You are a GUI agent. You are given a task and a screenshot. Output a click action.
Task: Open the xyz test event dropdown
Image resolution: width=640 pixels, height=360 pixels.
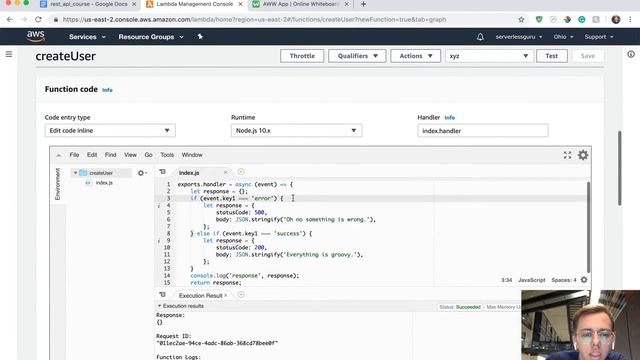point(489,56)
